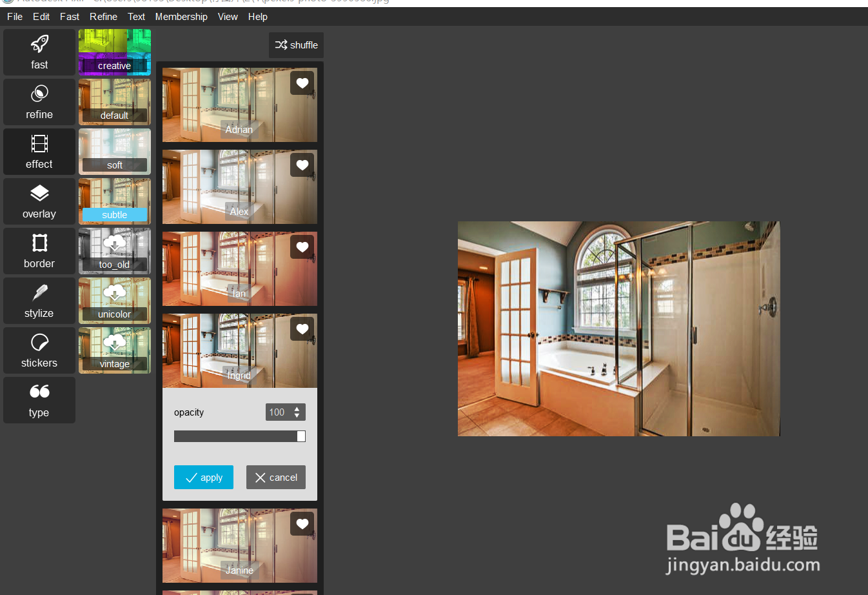The image size is (868, 595).
Task: Select the default effect category
Action: pyautogui.click(x=115, y=102)
